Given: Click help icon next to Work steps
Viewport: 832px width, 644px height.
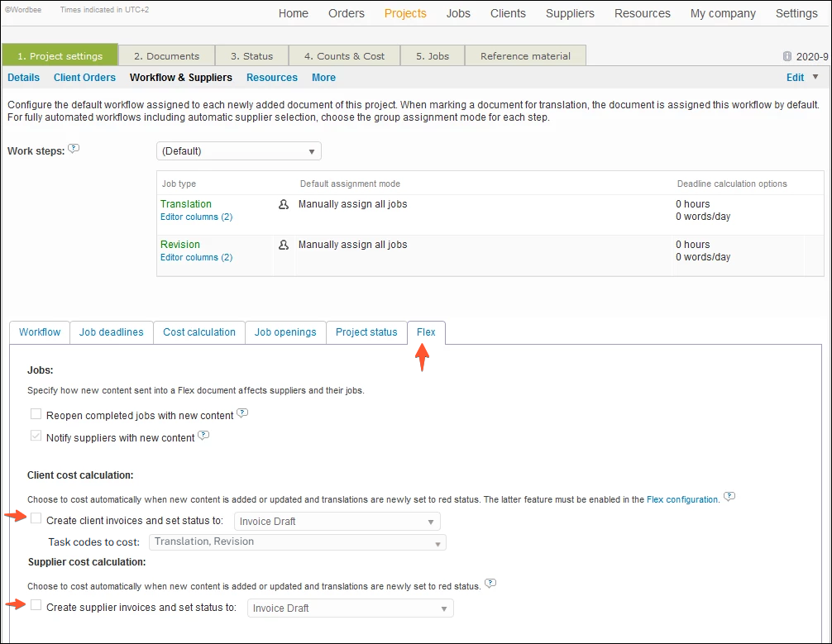Looking at the screenshot, I should (74, 149).
